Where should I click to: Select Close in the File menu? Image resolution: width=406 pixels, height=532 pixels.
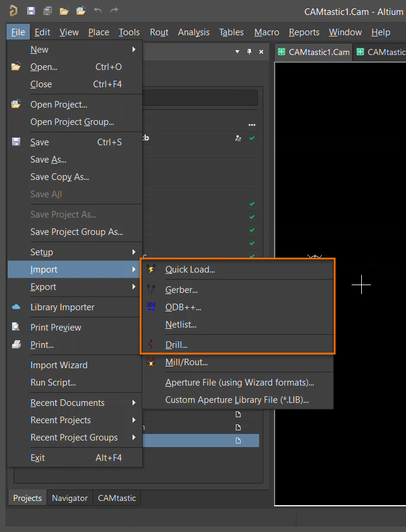75,84
